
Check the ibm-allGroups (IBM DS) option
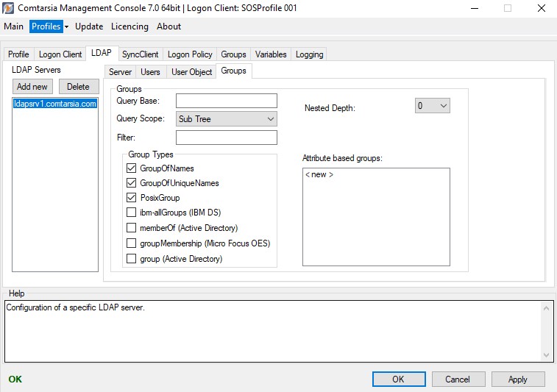coord(132,213)
